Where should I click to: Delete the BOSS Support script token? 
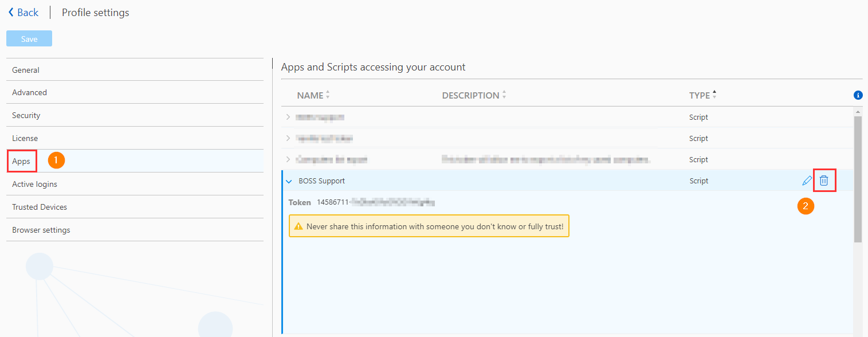coord(824,181)
